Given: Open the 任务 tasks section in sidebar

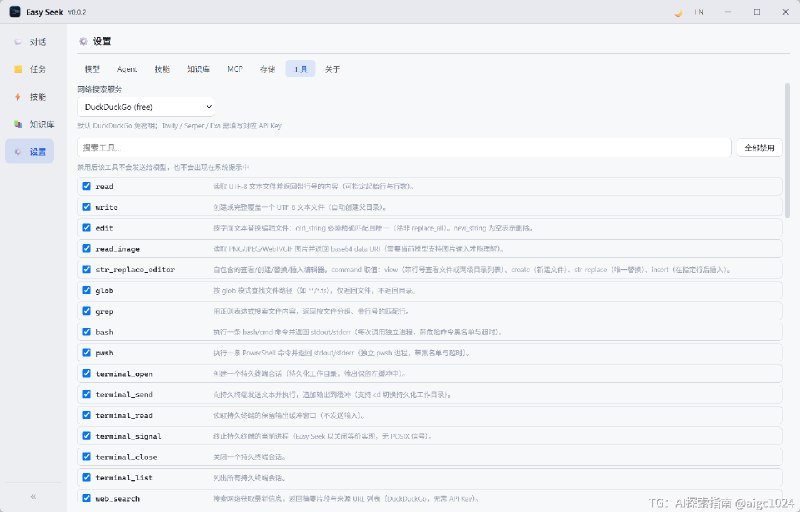Looking at the screenshot, I should (30, 69).
